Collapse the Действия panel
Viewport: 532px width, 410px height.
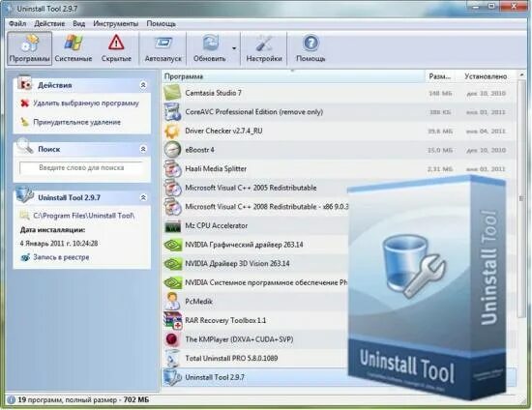tap(143, 85)
